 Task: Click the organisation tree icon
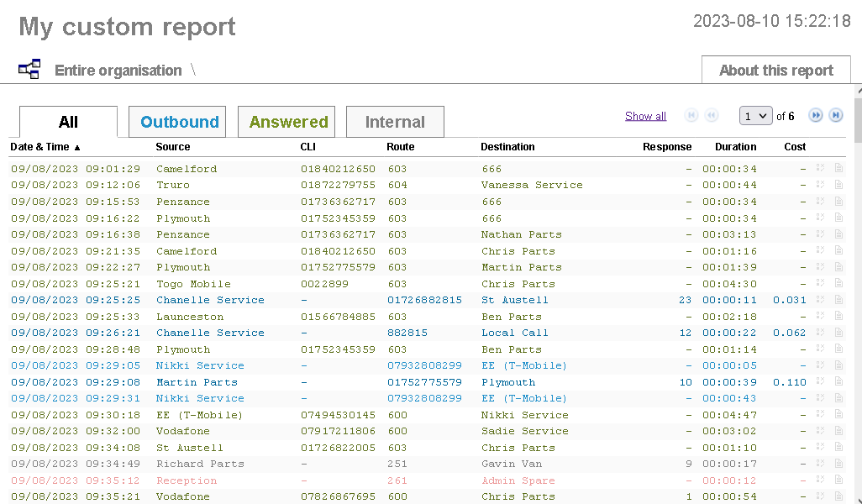[29, 70]
